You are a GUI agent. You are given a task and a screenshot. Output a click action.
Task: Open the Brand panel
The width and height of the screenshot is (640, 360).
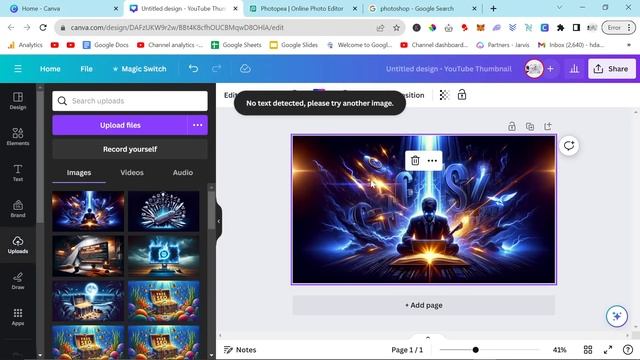[18, 209]
